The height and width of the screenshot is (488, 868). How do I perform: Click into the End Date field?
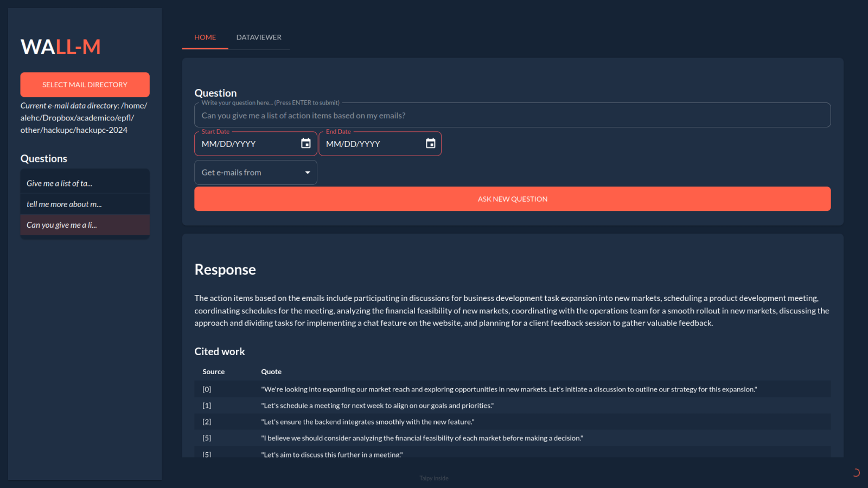372,144
